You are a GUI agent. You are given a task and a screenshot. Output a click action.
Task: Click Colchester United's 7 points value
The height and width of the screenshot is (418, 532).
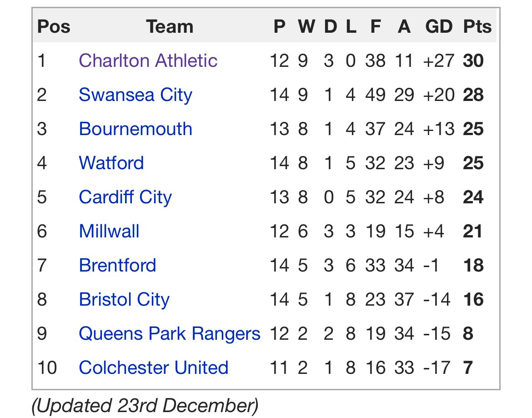pyautogui.click(x=468, y=368)
